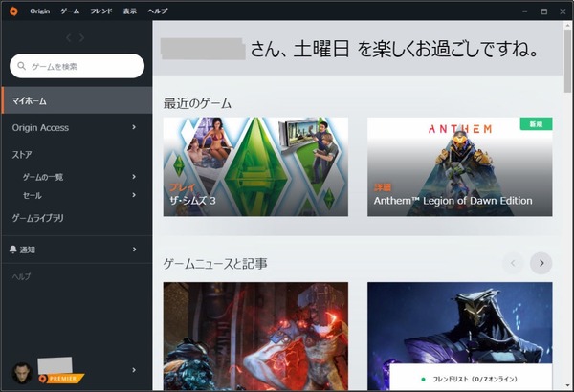This screenshot has height=392, width=574.
Task: Click the PREMIER badge icon
Action: tap(61, 379)
